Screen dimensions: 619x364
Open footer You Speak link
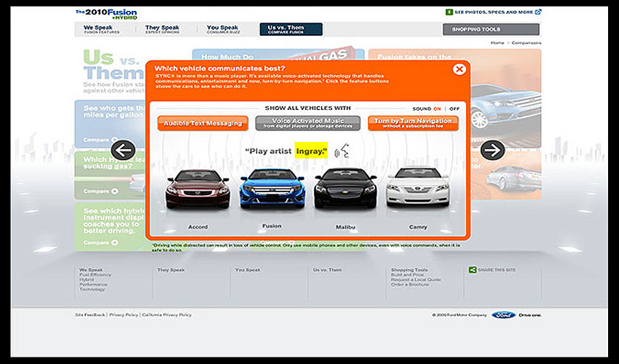pos(248,270)
